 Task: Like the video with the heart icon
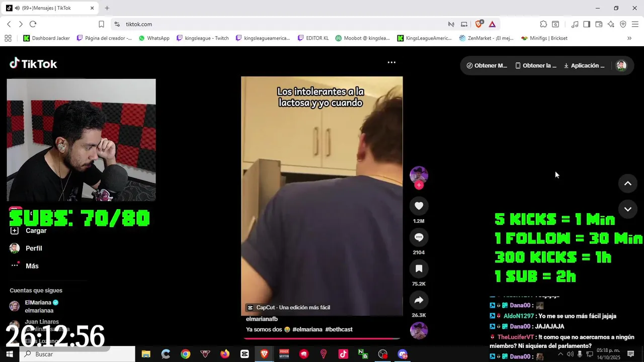pyautogui.click(x=419, y=206)
